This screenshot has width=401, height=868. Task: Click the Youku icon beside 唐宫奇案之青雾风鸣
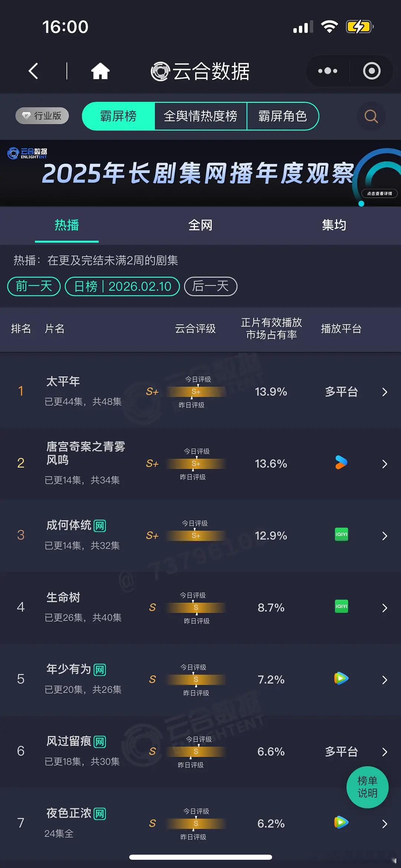coord(341,464)
